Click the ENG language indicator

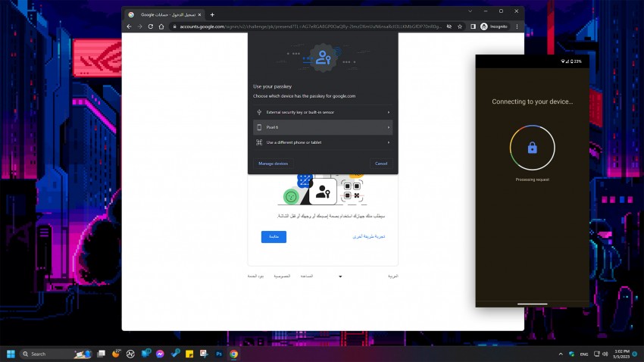click(584, 354)
